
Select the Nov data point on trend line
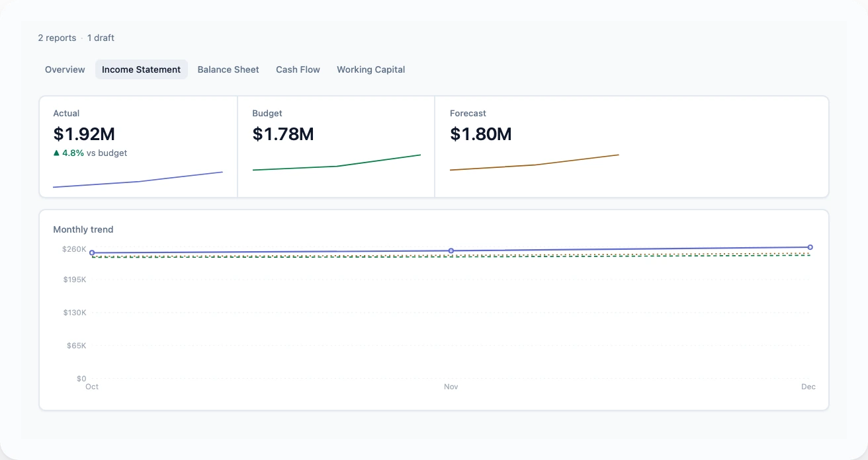451,250
